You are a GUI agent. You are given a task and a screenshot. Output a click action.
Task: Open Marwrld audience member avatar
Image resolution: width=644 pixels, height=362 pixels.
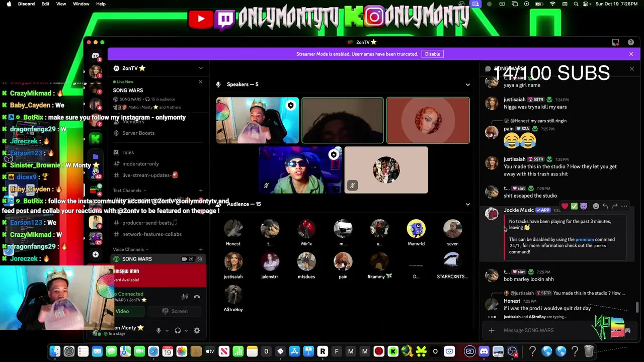point(416,229)
